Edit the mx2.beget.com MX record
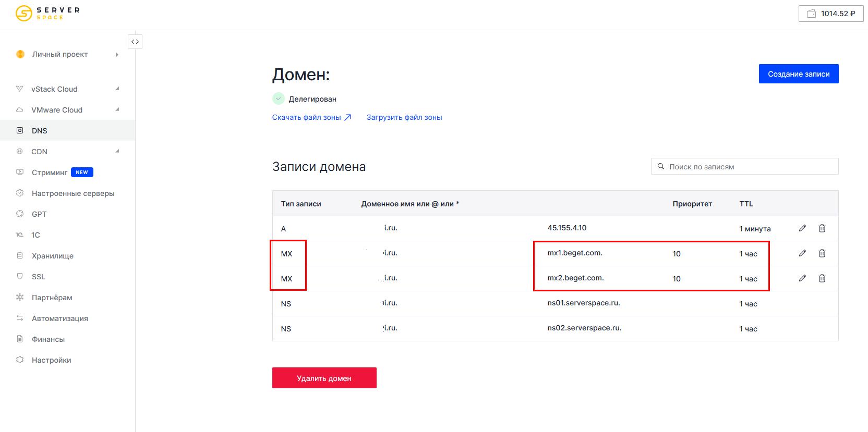The height and width of the screenshot is (432, 868). click(x=802, y=278)
